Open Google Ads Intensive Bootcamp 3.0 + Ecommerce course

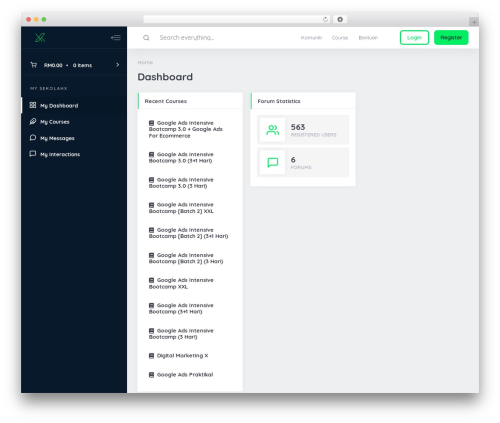pos(186,129)
